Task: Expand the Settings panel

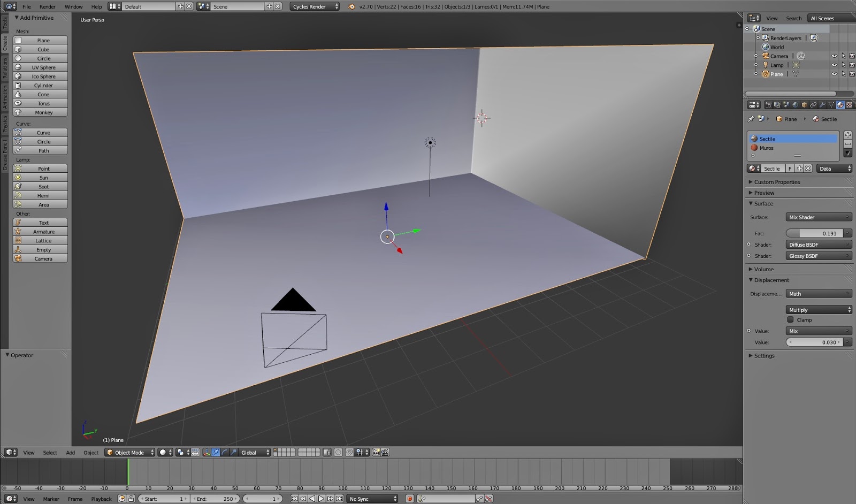Action: point(764,356)
